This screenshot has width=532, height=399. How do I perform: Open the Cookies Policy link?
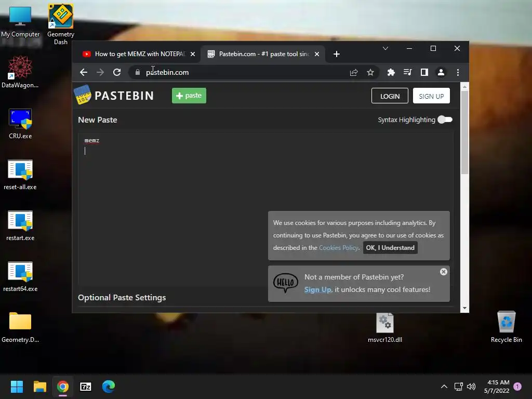339,248
